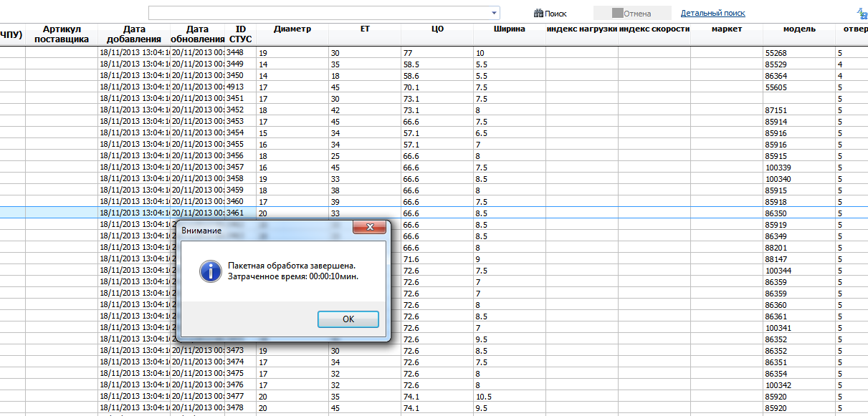Click the blue information icon in dialog
This screenshot has width=868, height=416.
tap(210, 271)
